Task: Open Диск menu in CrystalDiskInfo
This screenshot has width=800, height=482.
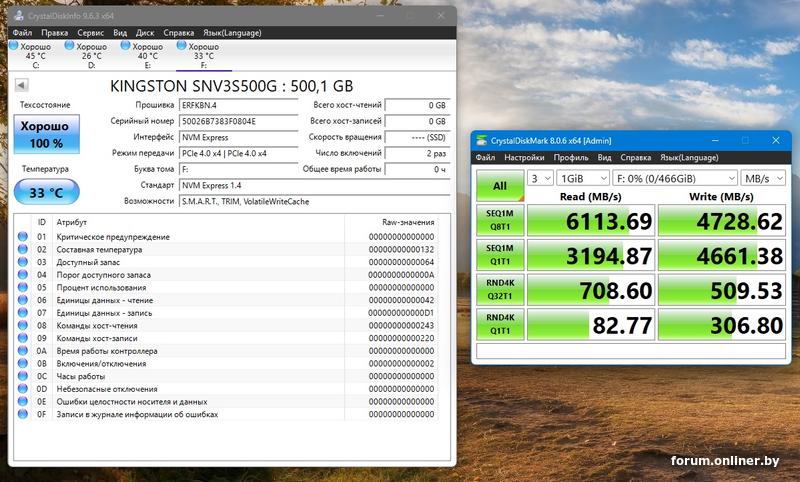Action: 145,33
